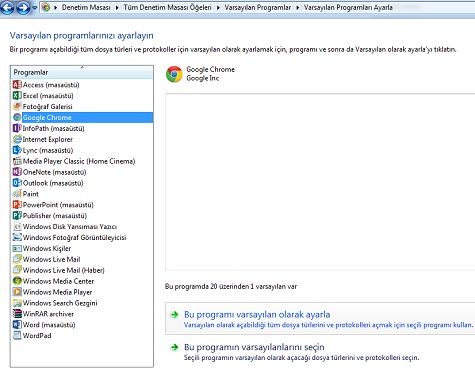
Task: Open Denetim Masası breadcrumb
Action: [86, 7]
